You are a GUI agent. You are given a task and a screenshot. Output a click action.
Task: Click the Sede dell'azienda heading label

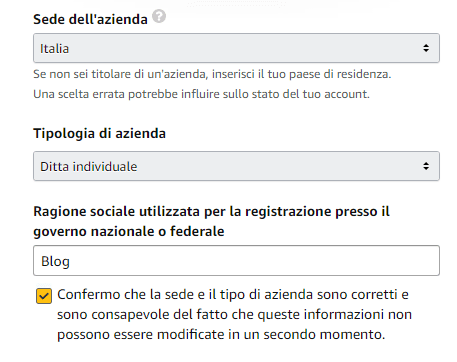click(90, 19)
